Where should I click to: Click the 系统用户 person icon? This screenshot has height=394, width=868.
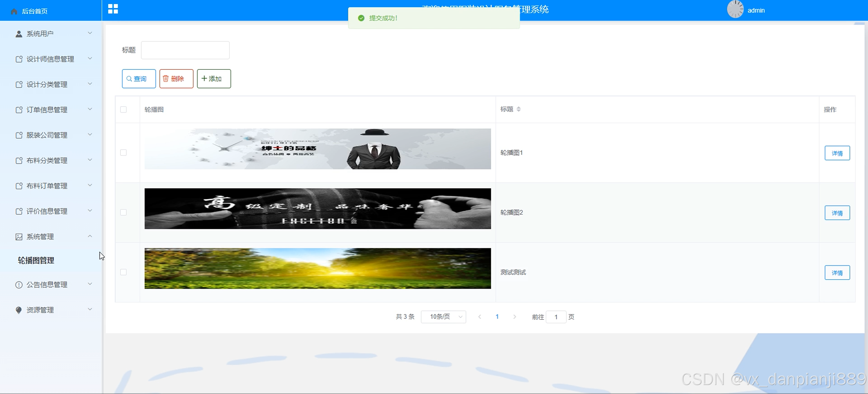tap(19, 34)
